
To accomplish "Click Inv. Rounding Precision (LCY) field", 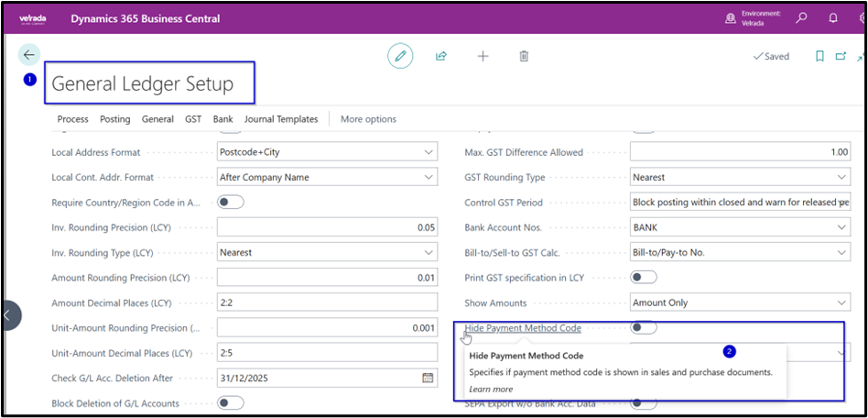I will pyautogui.click(x=327, y=227).
